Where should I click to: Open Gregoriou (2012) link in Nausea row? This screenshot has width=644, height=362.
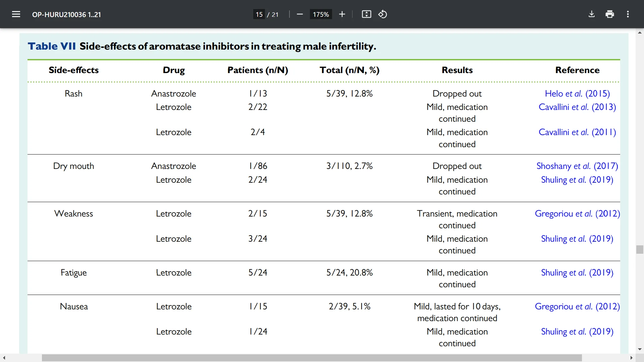click(577, 306)
